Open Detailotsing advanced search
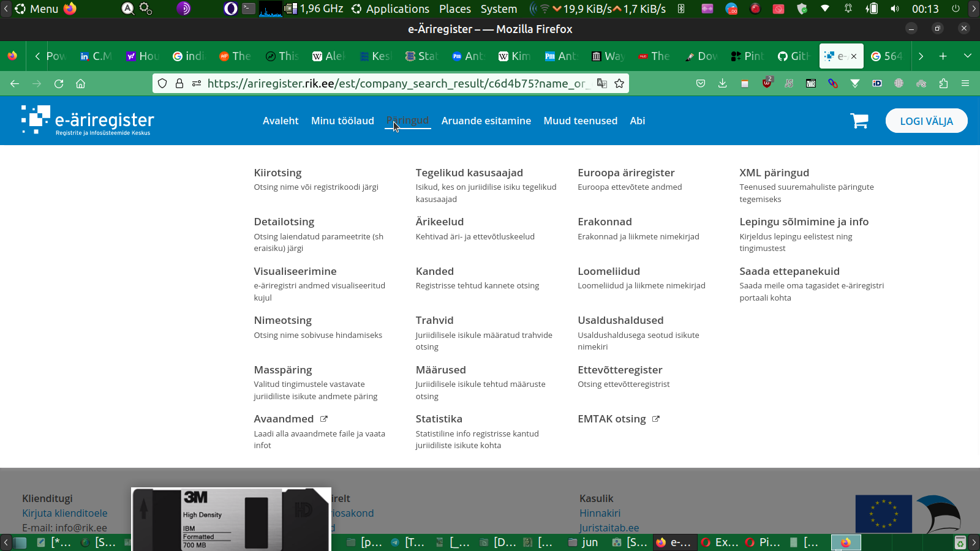 (x=284, y=222)
